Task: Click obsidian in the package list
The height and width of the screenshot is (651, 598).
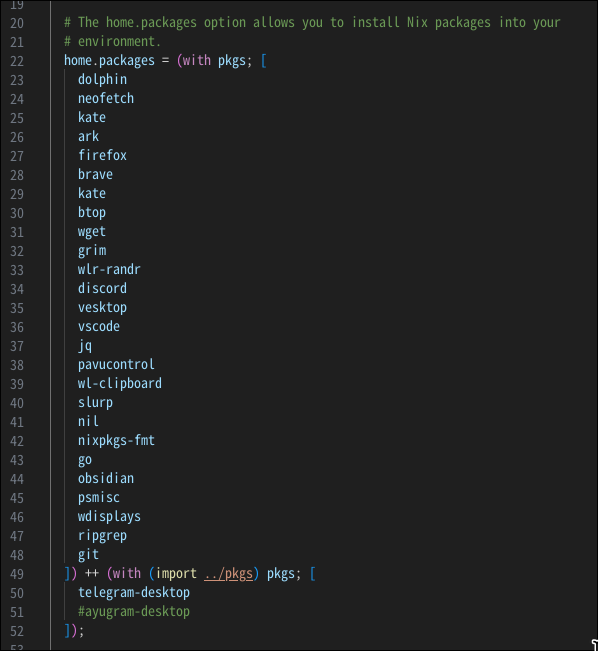Action: pos(106,479)
